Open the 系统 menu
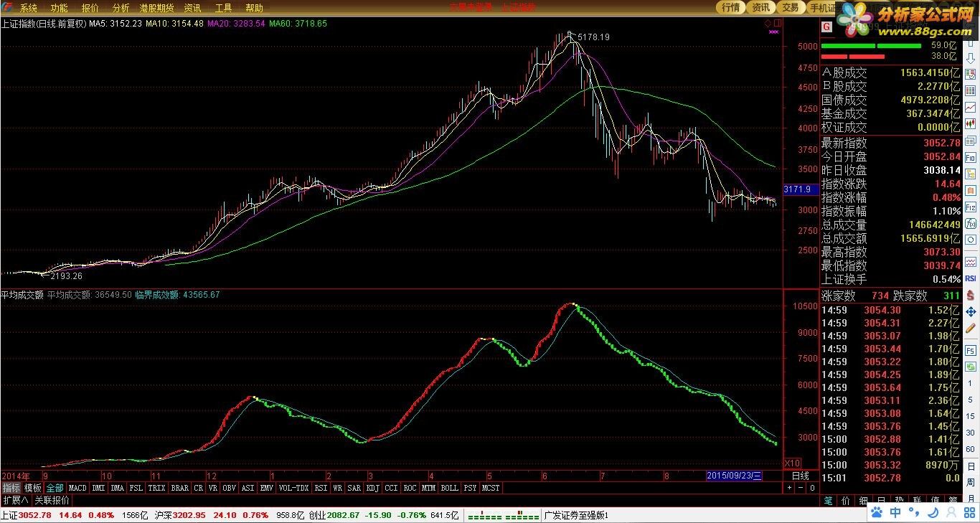 click(x=29, y=8)
